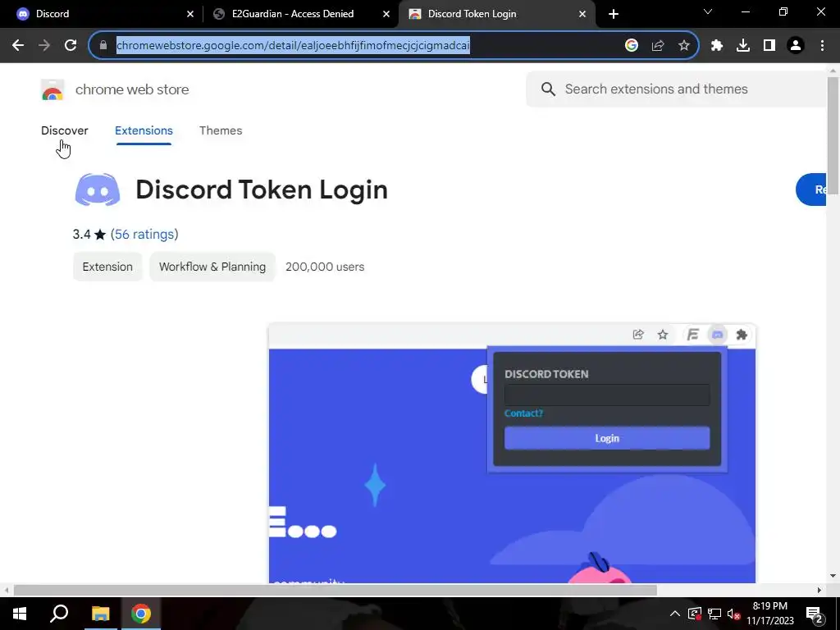Close the E2Guardian tab
Viewport: 840px width, 630px height.
coord(386,14)
